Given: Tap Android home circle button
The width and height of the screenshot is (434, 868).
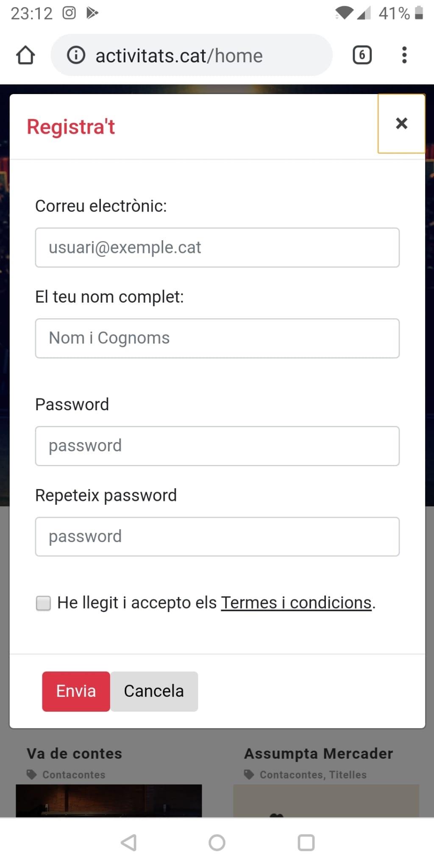Looking at the screenshot, I should coord(217,843).
